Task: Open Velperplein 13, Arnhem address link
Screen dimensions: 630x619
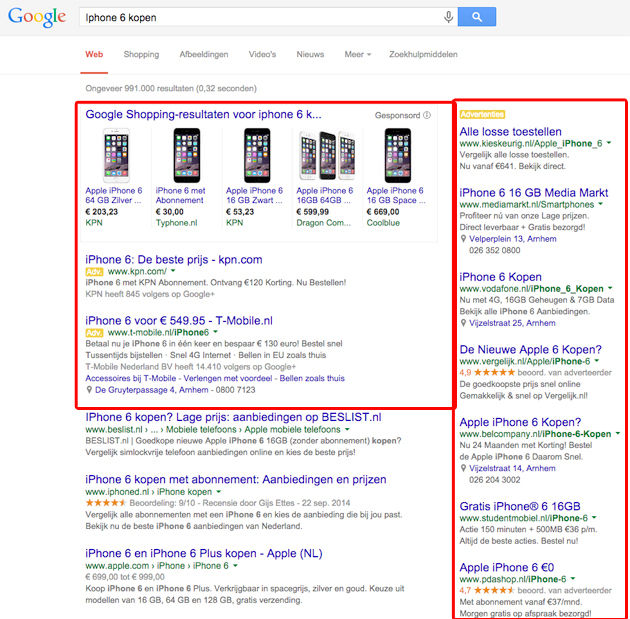Action: coord(513,239)
